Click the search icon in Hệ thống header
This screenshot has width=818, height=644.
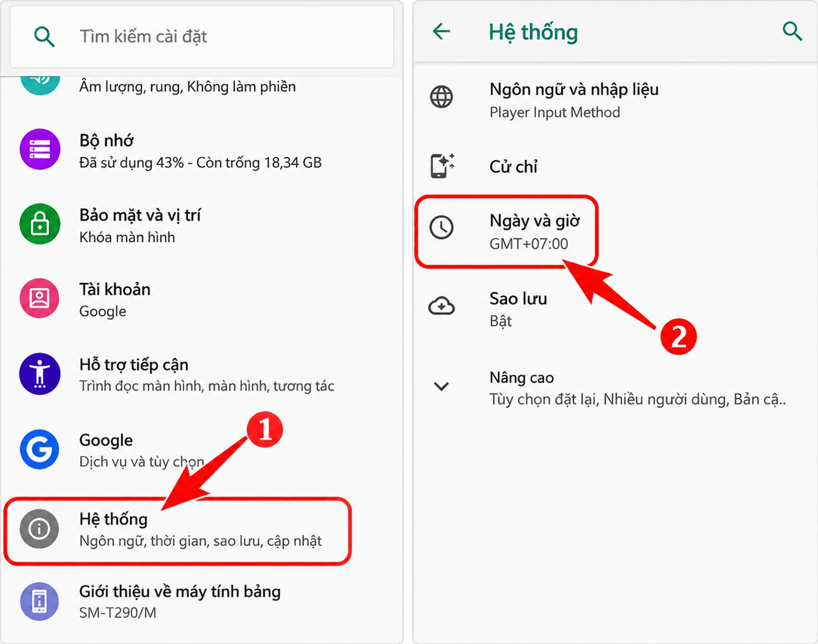pyautogui.click(x=792, y=31)
